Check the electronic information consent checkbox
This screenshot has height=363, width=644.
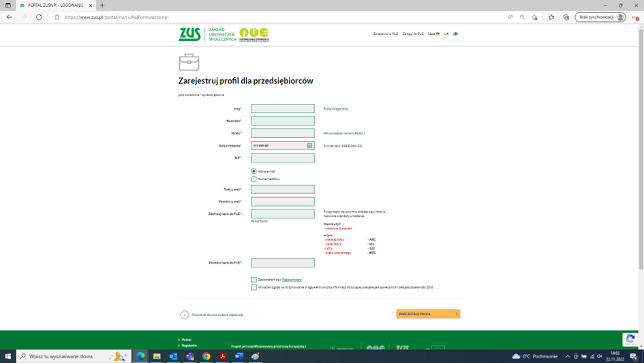[254, 287]
